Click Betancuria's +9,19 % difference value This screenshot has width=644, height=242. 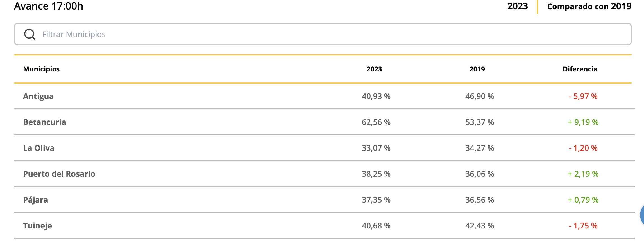tap(583, 122)
